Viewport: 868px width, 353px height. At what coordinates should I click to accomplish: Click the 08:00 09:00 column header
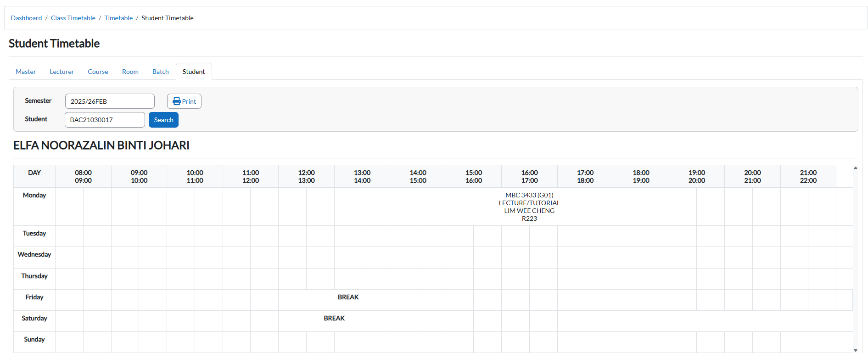pos(83,176)
